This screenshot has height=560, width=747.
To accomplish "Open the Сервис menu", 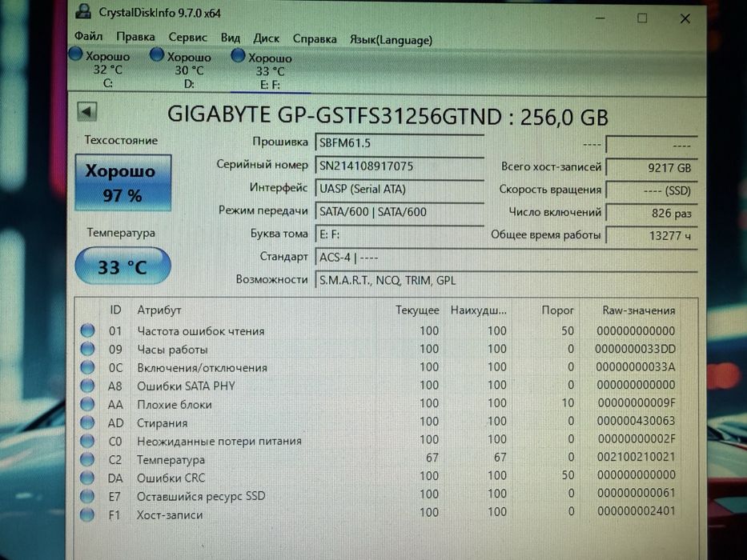I will (x=187, y=37).
